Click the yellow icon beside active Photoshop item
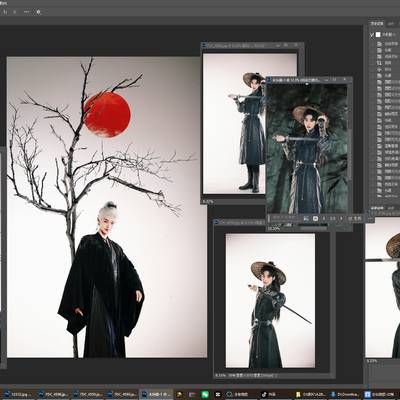 (180, 394)
